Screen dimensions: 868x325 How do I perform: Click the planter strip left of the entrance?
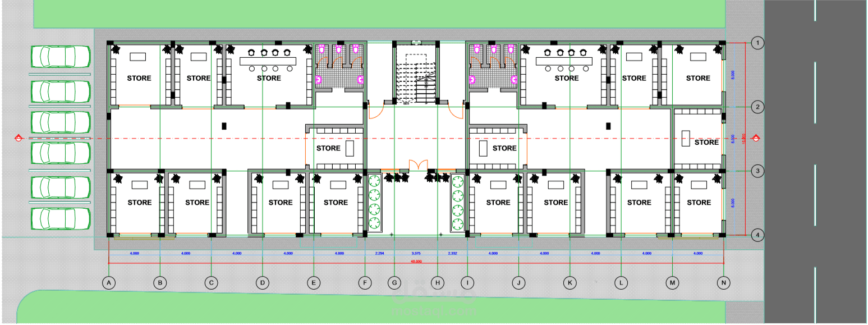tap(374, 203)
